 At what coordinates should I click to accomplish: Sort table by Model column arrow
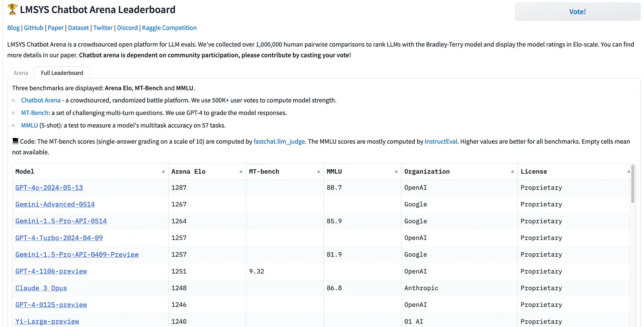coord(163,171)
